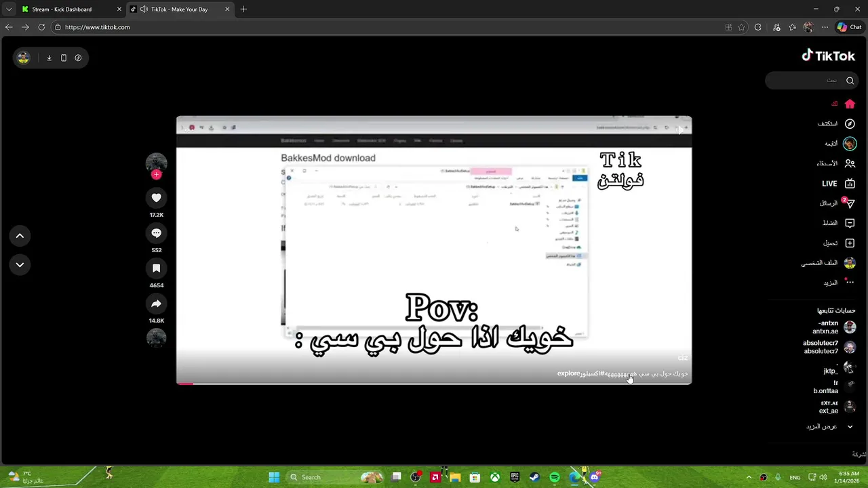
Task: Go to the previous video using the up arrow
Action: [20, 236]
